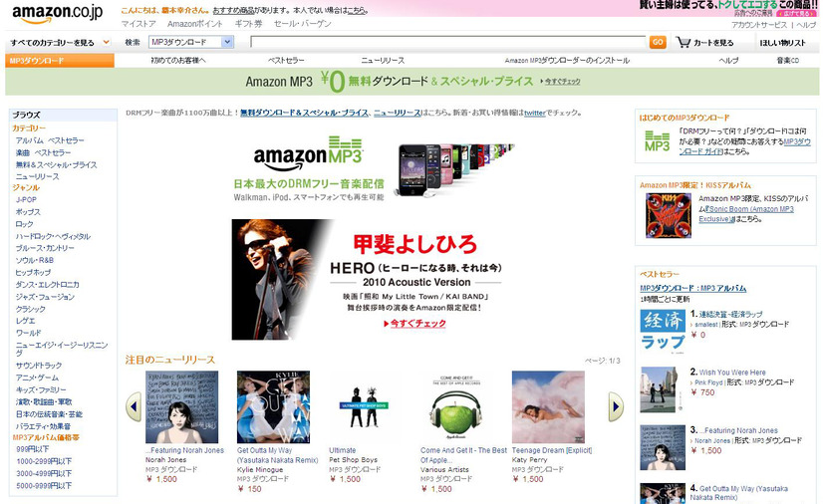Click 今すぐチェック in green banner
The image size is (823, 504).
click(x=562, y=82)
